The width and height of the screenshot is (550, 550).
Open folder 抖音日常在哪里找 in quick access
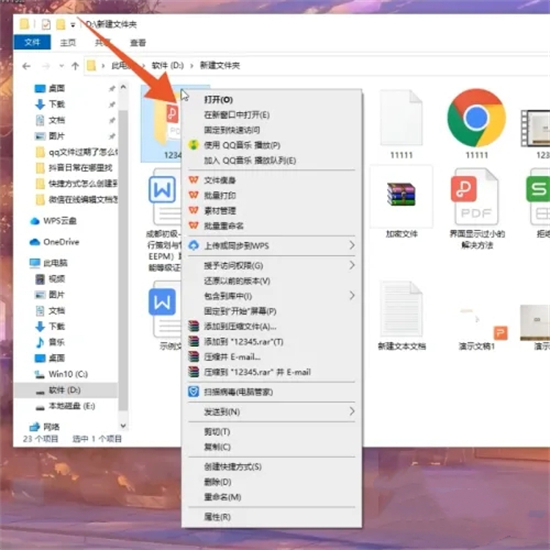(x=74, y=168)
